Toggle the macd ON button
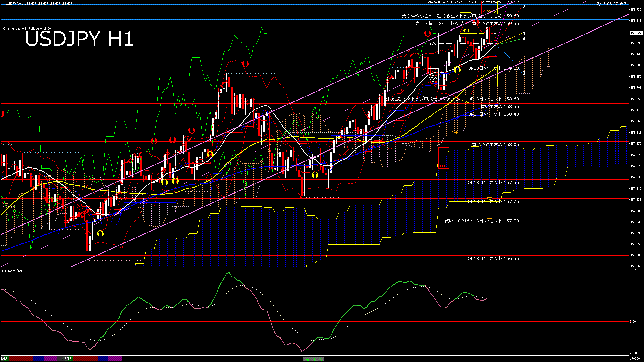Screen dimensions: 644x362 pos(314,359)
